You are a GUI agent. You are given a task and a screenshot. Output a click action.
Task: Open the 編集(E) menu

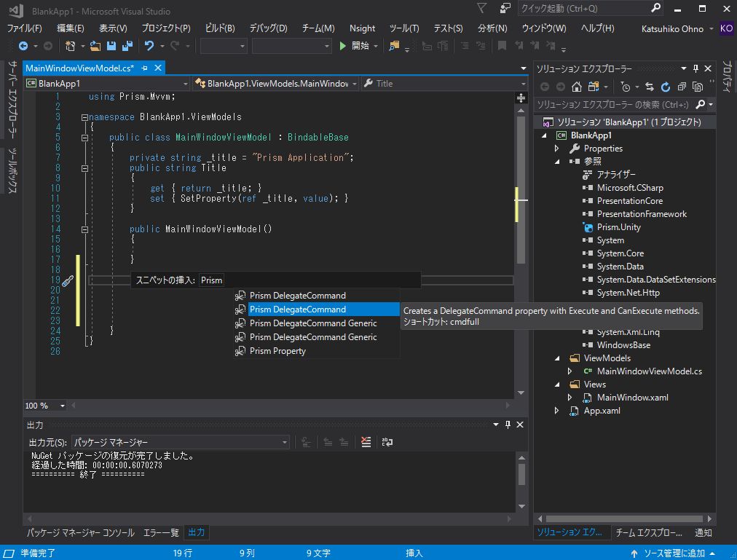coord(71,28)
